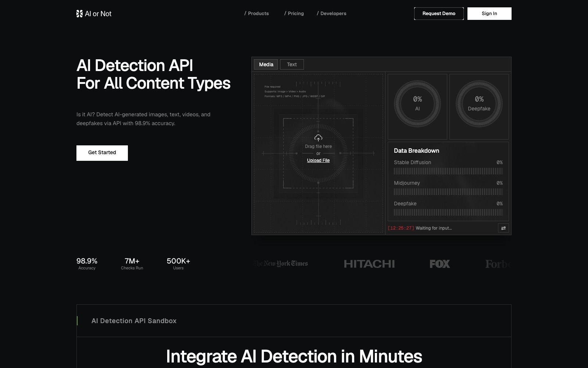Click the AI percentage gauge
This screenshot has height=368, width=588.
click(417, 104)
